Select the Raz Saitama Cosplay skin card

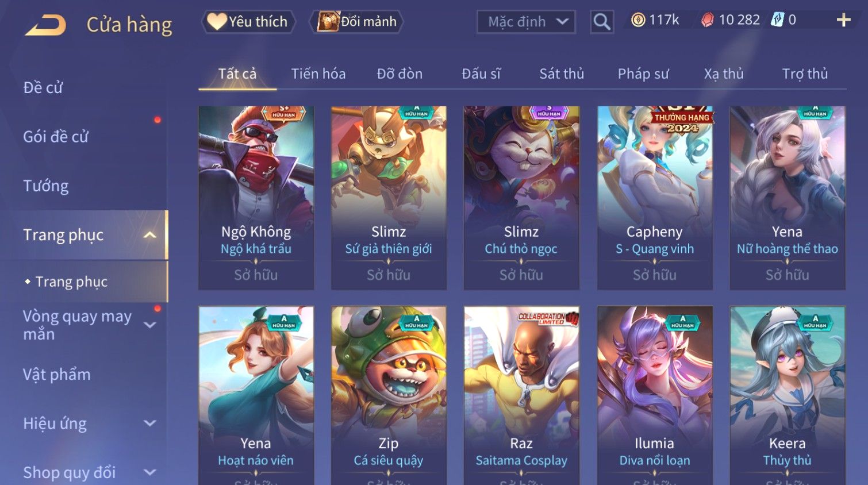pyautogui.click(x=521, y=395)
